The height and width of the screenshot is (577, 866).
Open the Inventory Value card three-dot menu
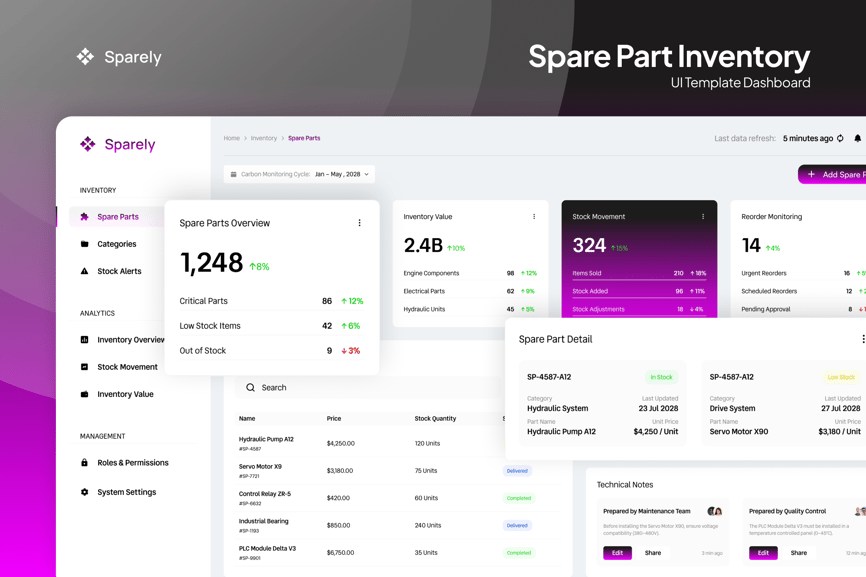pos(534,216)
